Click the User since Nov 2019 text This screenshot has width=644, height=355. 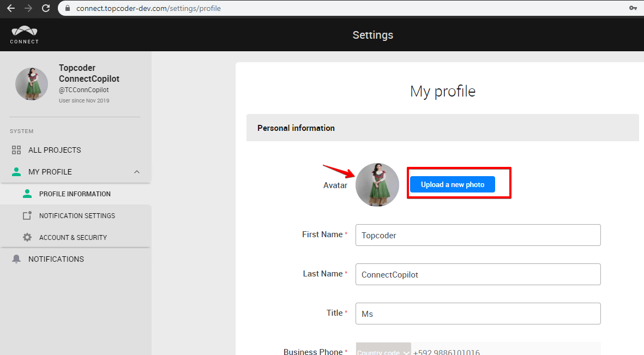pyautogui.click(x=84, y=101)
